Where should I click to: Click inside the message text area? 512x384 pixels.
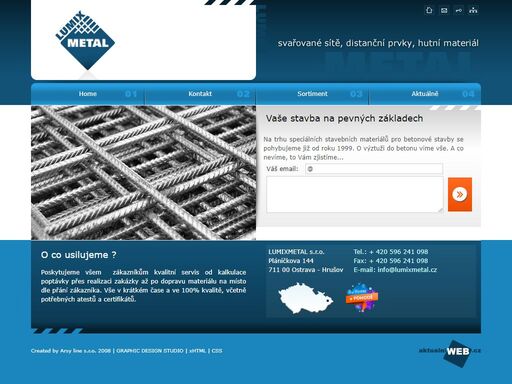pyautogui.click(x=355, y=195)
